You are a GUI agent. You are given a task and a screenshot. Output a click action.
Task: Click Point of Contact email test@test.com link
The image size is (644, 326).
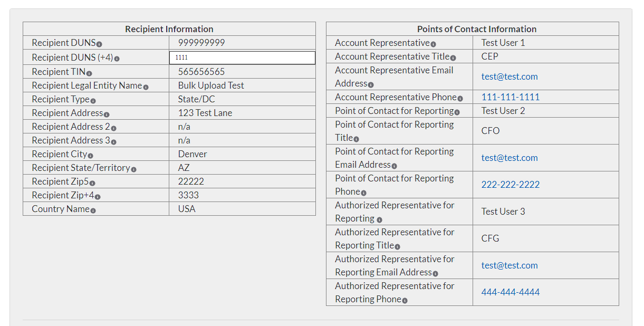click(x=510, y=158)
